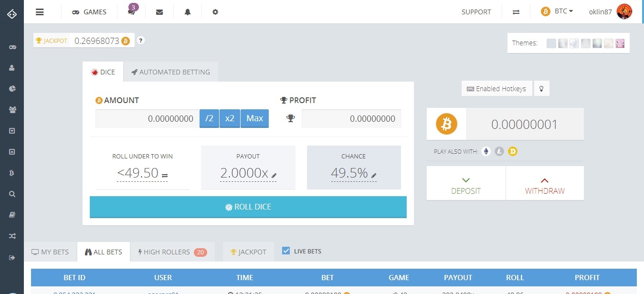
Task: Click the PAYOUT column header in table
Action: (458, 277)
